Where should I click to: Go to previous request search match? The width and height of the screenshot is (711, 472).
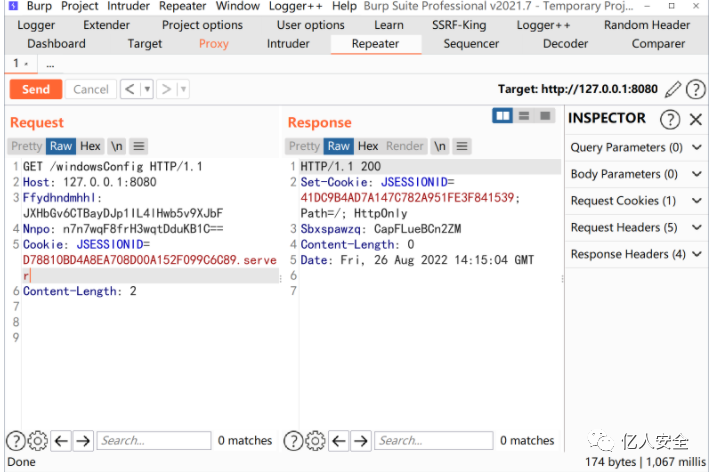[x=61, y=440]
